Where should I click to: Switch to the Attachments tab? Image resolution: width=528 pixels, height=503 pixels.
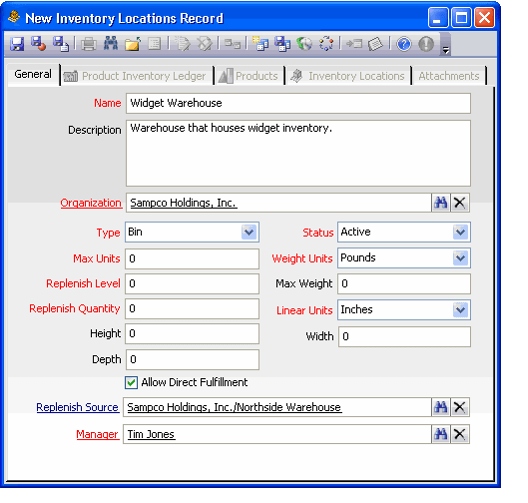coord(449,76)
